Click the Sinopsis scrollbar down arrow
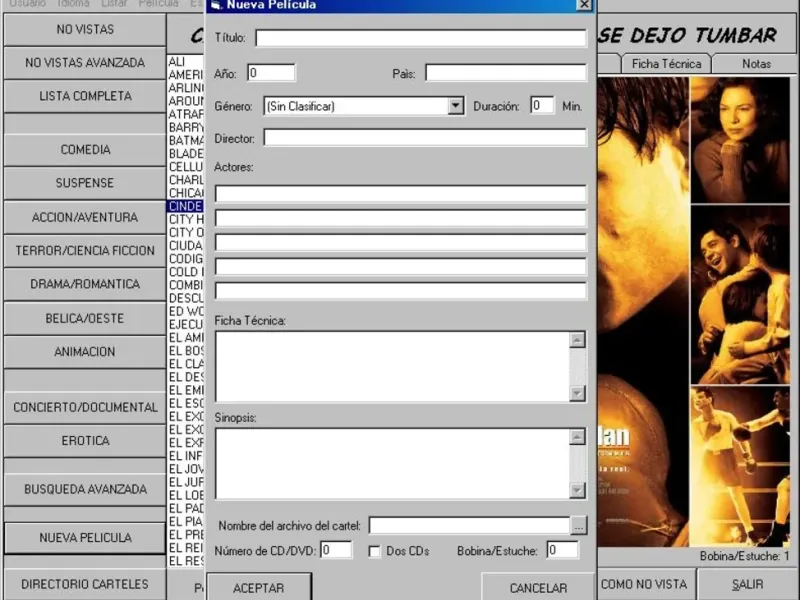This screenshot has height=600, width=800. pos(577,490)
